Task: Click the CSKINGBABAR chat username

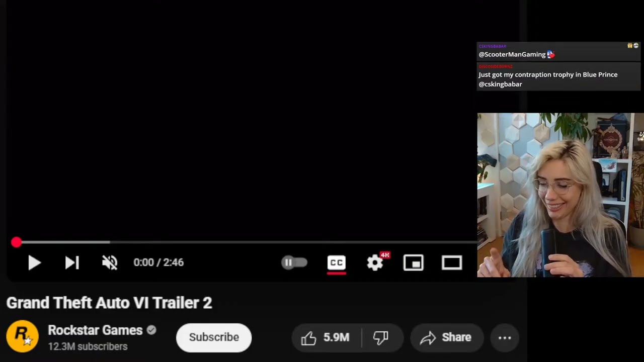Action: tap(493, 46)
